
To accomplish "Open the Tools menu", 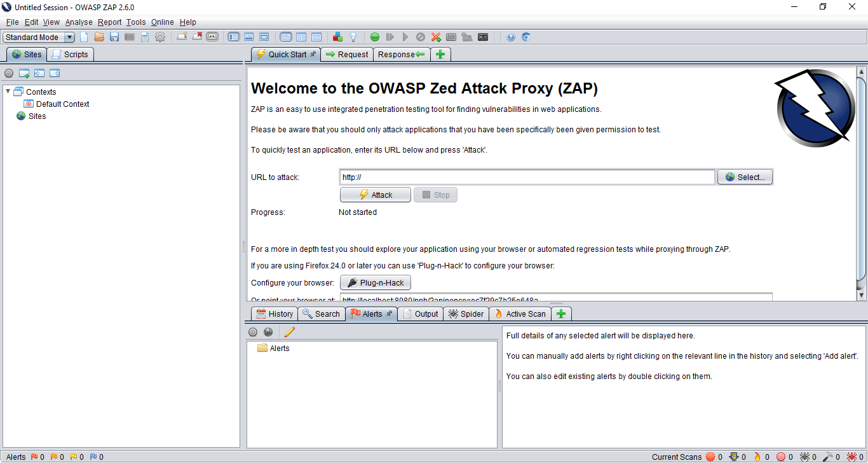I will [x=136, y=22].
